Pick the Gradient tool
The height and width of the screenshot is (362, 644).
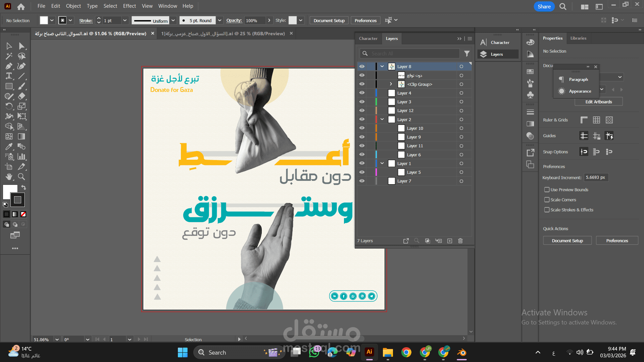(22, 137)
